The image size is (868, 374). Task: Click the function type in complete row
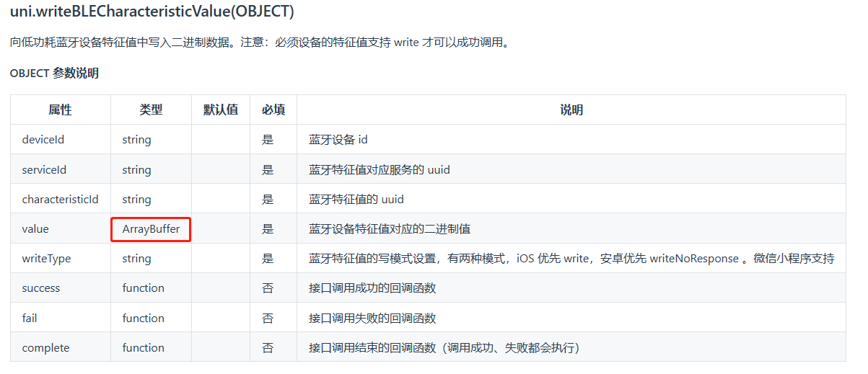coord(144,347)
